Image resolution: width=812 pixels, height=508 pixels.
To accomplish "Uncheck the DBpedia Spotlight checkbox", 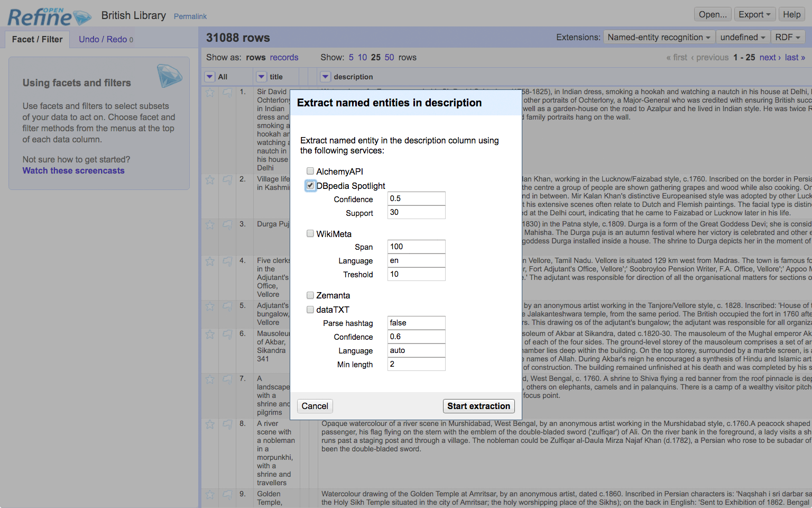I will coord(310,186).
